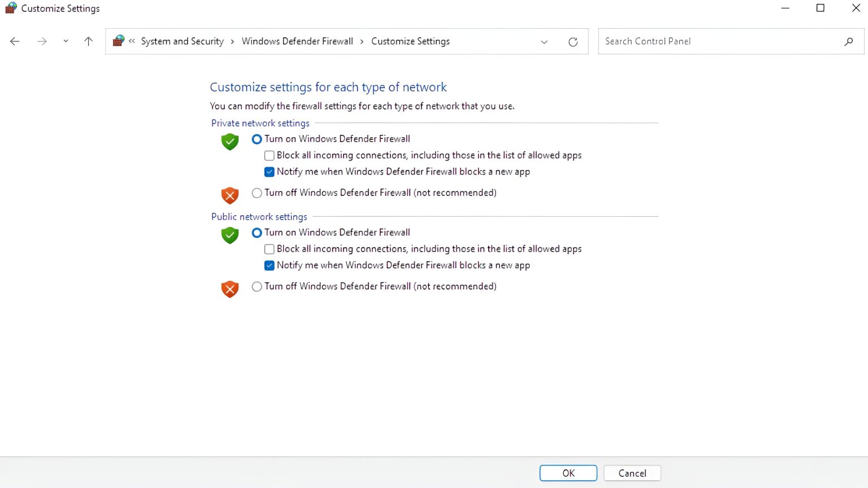Click the red shield under Public network settings

229,289
